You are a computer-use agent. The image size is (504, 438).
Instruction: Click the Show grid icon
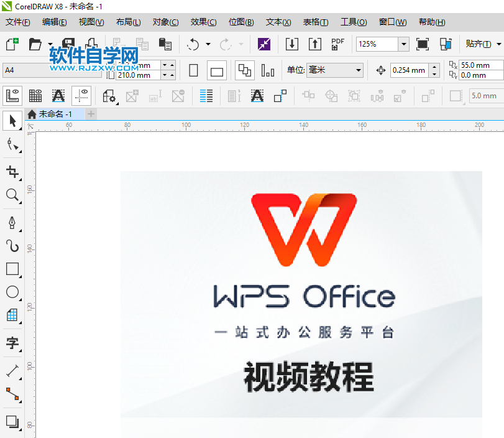(x=35, y=96)
